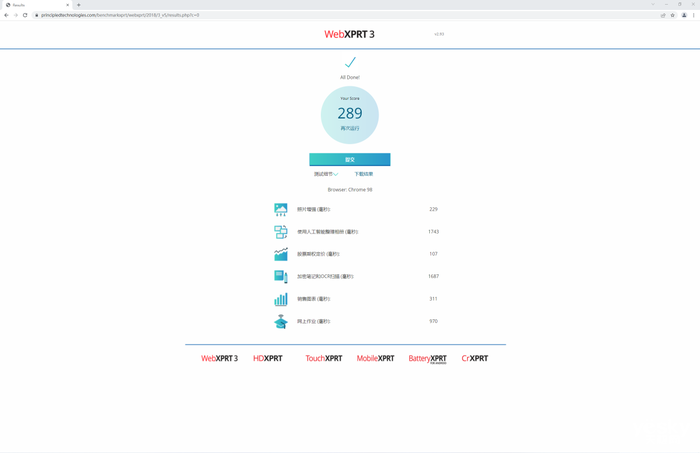Click the download results link
The width and height of the screenshot is (700, 453).
[363, 174]
